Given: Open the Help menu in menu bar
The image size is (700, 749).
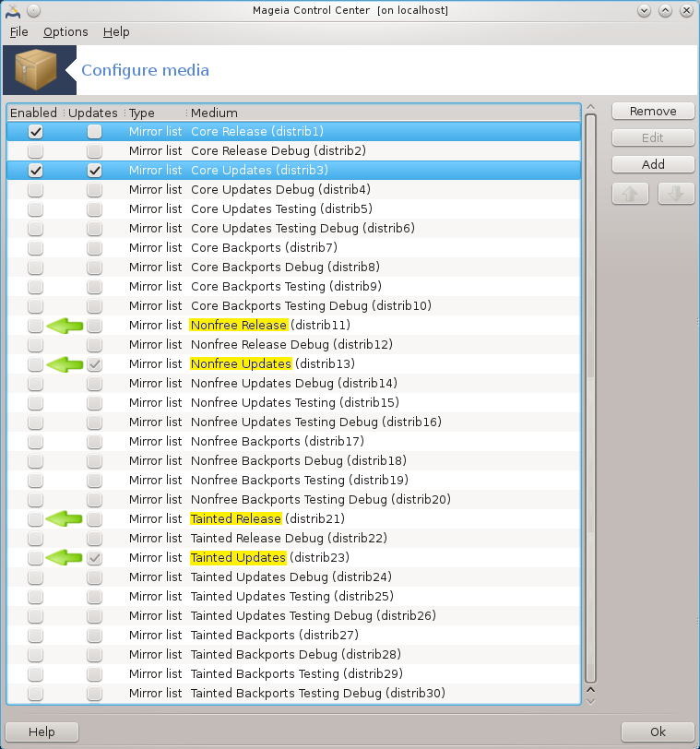Looking at the screenshot, I should (116, 32).
